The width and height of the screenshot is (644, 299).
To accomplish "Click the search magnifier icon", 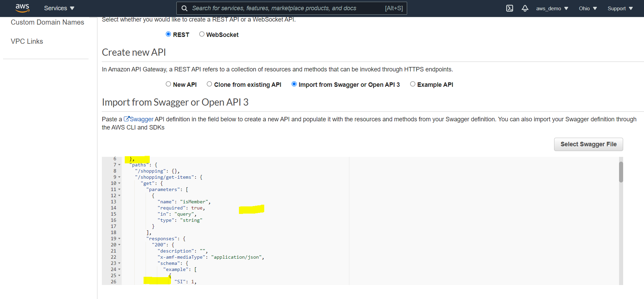I will (x=184, y=8).
